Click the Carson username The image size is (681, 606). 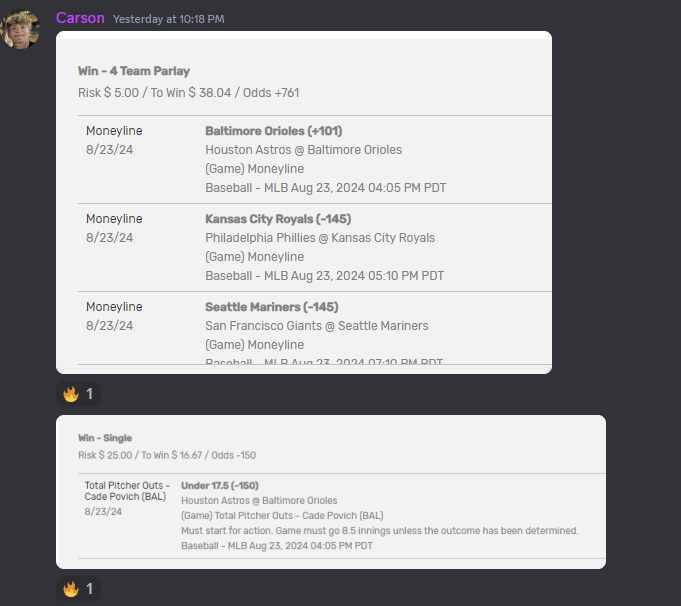pyautogui.click(x=80, y=18)
